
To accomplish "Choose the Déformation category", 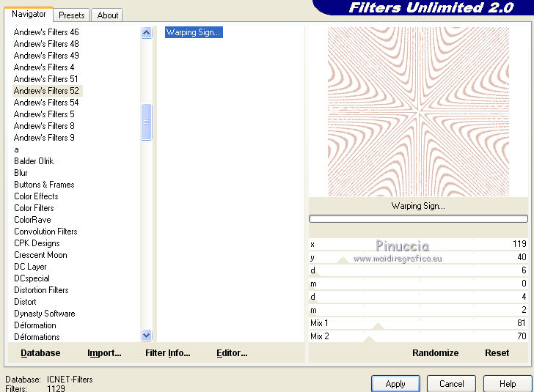I will [x=35, y=325].
